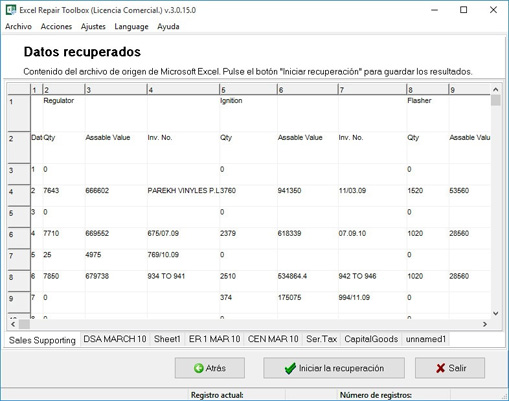Click the cell with 534864.4
The height and width of the screenshot is (401, 509).
(308, 281)
